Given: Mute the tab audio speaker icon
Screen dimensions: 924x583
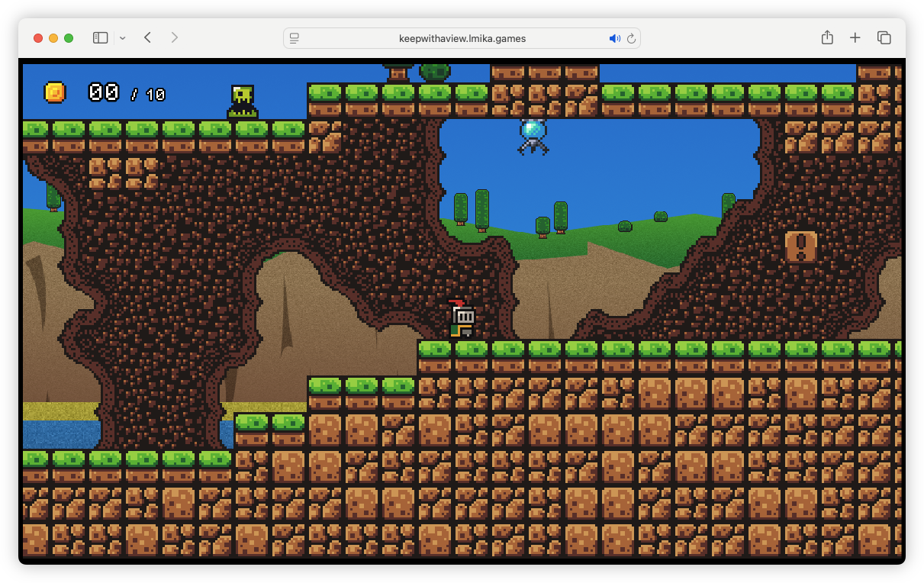Looking at the screenshot, I should click(614, 38).
